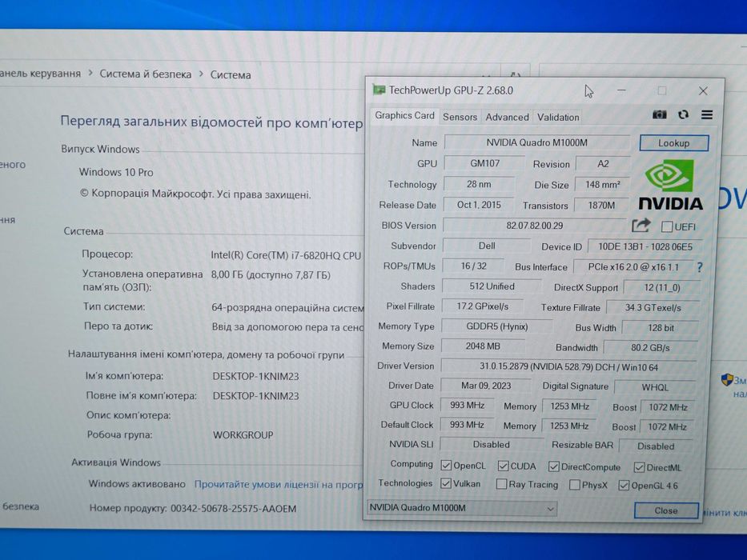
Task: Close the GPU-Z window with X
Action: [703, 90]
